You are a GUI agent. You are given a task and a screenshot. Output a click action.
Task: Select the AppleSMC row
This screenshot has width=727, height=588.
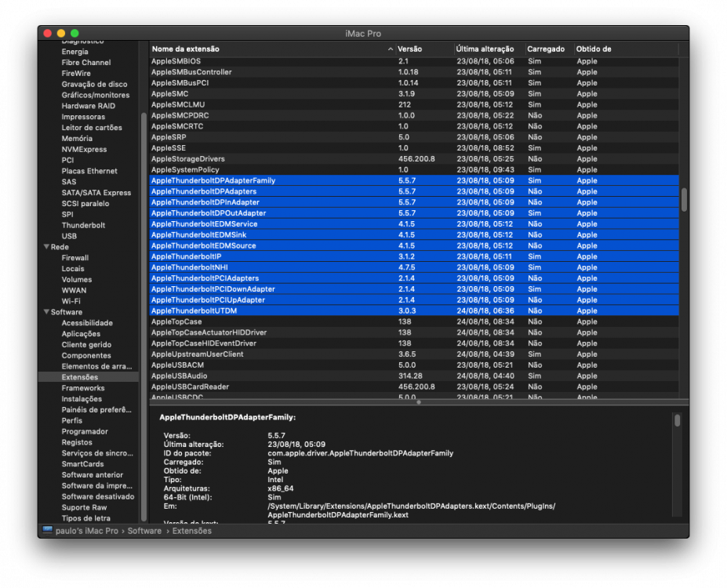pyautogui.click(x=414, y=93)
